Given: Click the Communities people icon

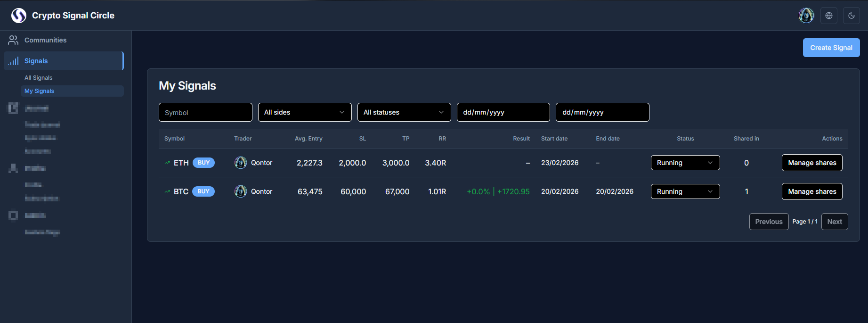Looking at the screenshot, I should point(13,40).
